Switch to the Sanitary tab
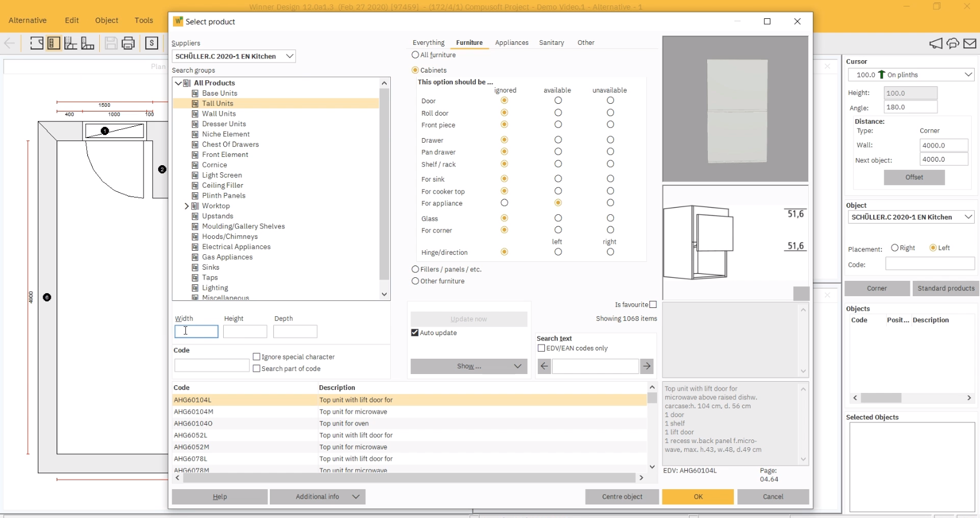Image resolution: width=980 pixels, height=518 pixels. coord(551,42)
